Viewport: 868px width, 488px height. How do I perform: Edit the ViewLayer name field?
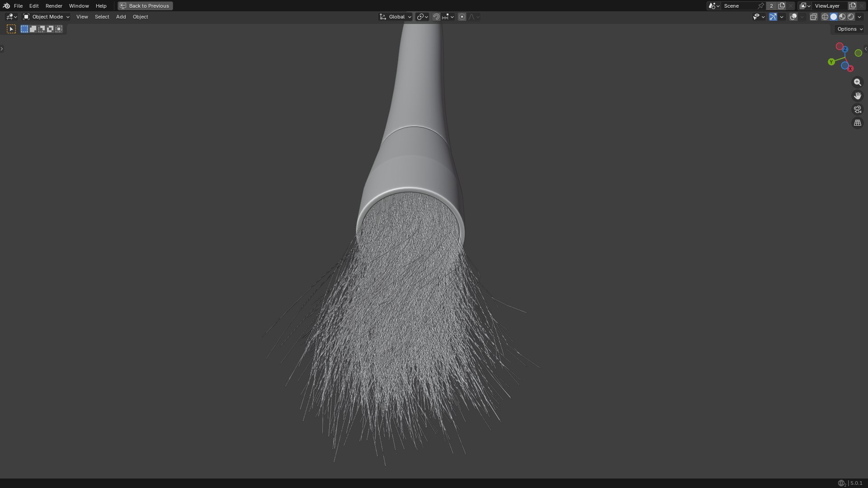[830, 6]
